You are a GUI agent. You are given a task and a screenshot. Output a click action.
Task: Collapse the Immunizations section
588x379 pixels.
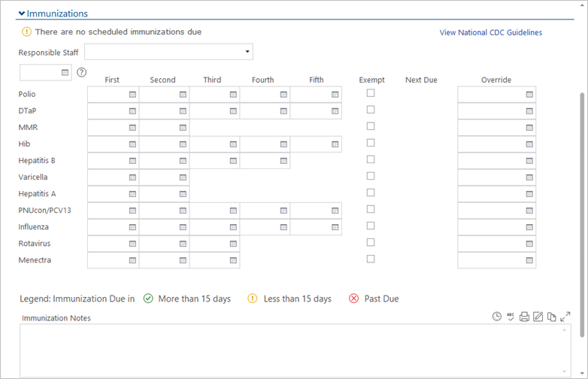pos(22,14)
